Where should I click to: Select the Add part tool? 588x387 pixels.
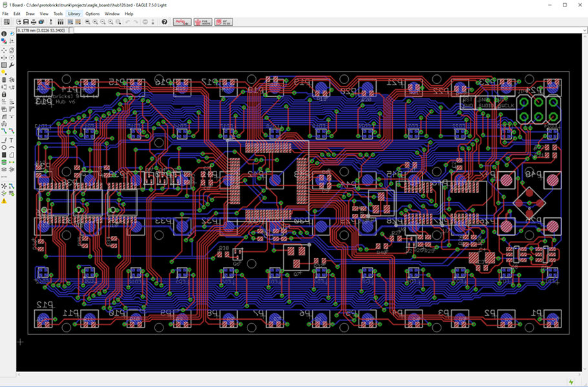coord(12,79)
